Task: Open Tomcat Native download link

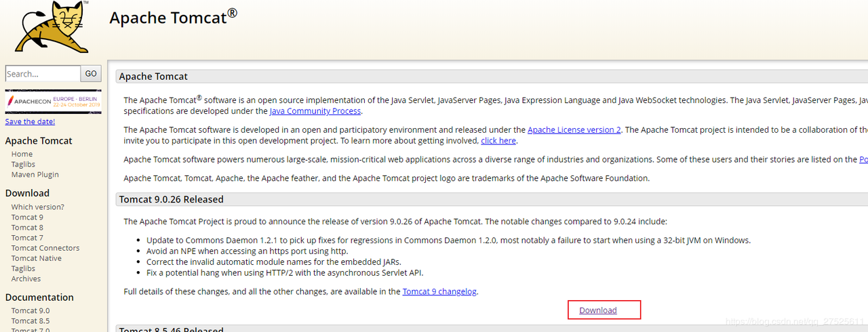Action: 36,258
